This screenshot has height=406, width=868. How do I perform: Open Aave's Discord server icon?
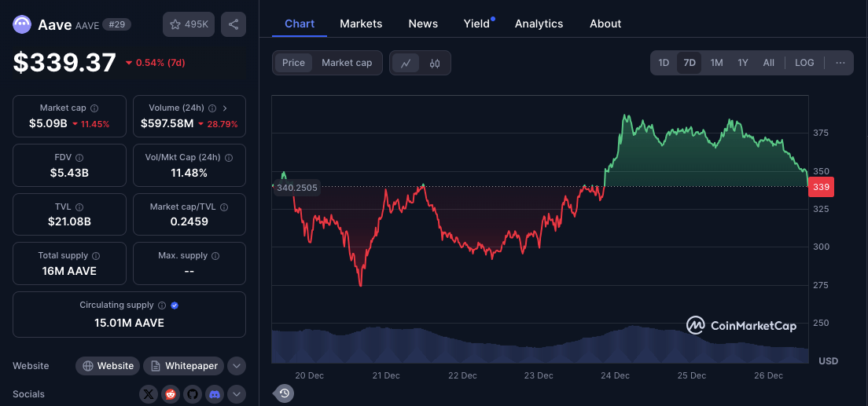pyautogui.click(x=213, y=394)
